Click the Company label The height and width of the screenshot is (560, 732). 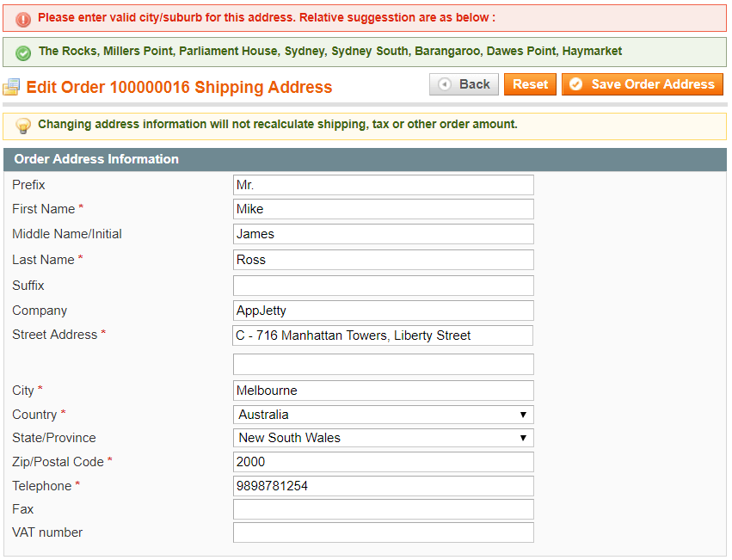click(x=40, y=311)
